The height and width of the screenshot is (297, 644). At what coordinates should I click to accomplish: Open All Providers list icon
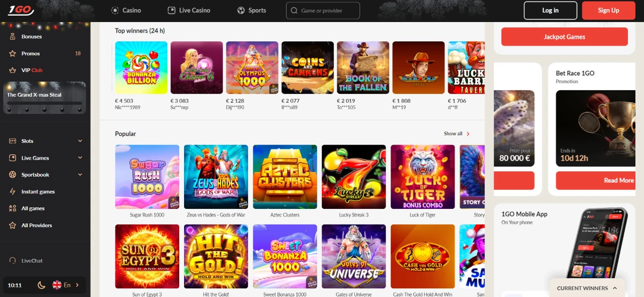point(12,225)
